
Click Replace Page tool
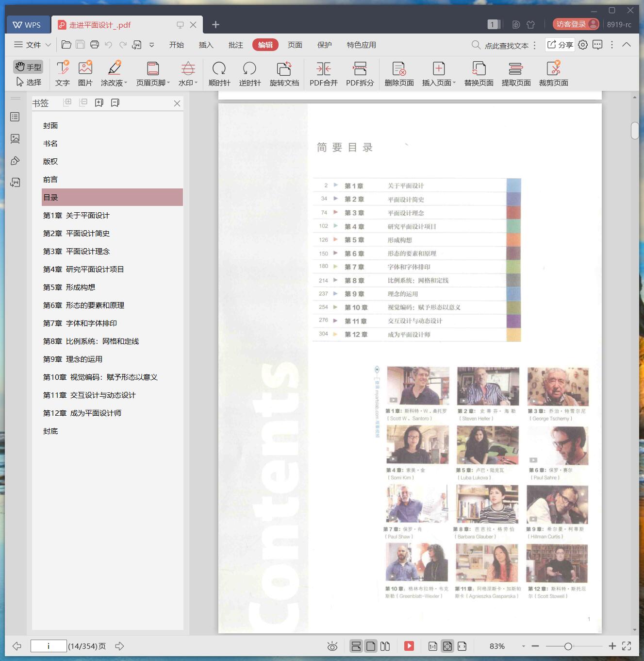coord(479,74)
